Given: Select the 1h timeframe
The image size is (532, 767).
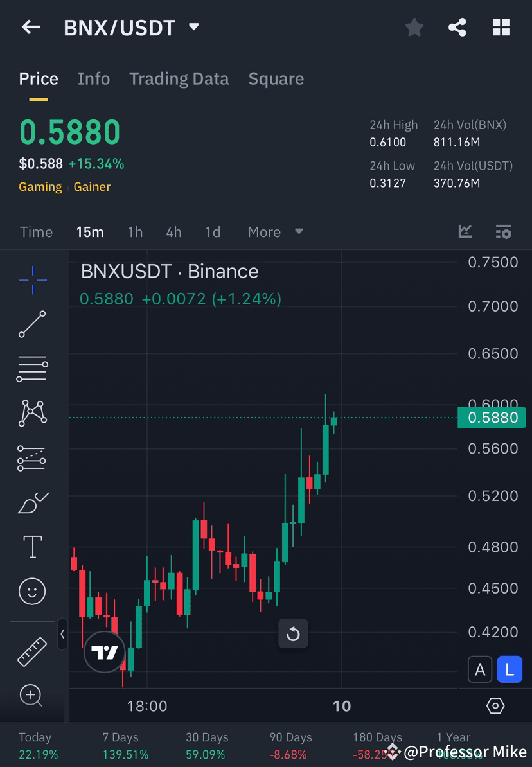Looking at the screenshot, I should (135, 232).
